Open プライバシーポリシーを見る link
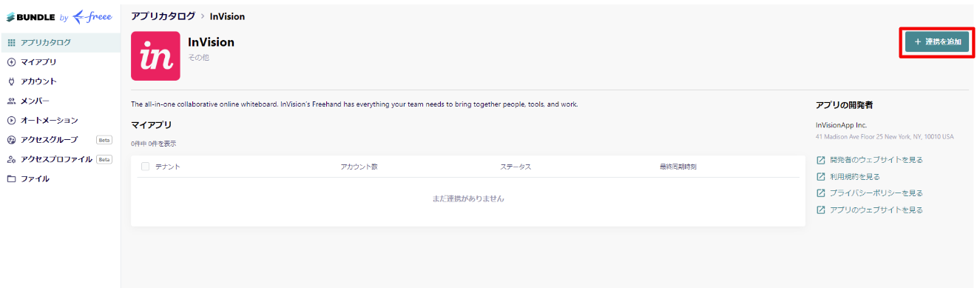980x288 pixels. coord(876,193)
